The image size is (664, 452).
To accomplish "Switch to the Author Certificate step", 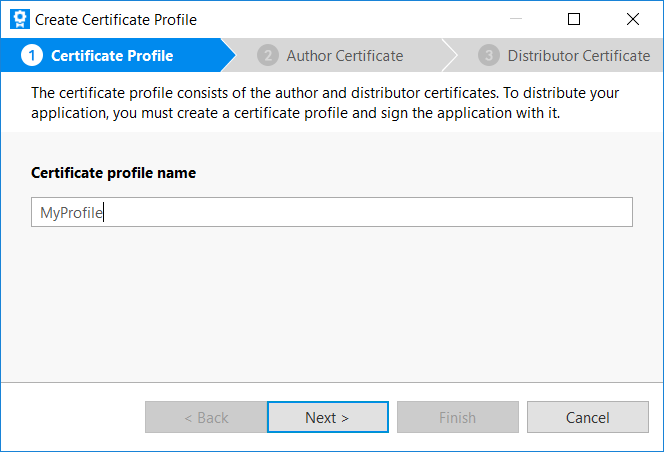I will click(x=345, y=56).
